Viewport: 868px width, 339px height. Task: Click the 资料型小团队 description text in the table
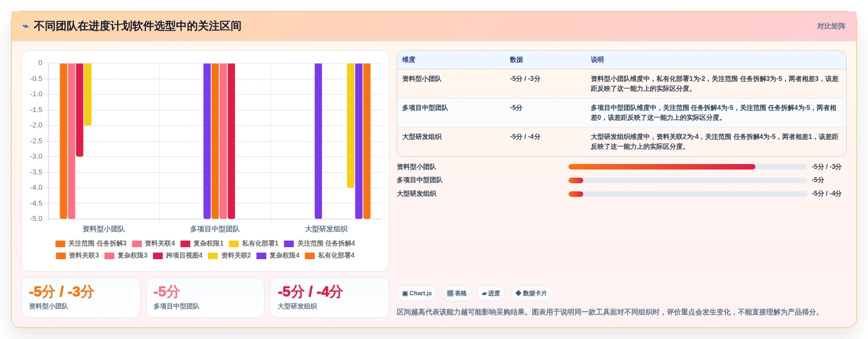pos(714,84)
